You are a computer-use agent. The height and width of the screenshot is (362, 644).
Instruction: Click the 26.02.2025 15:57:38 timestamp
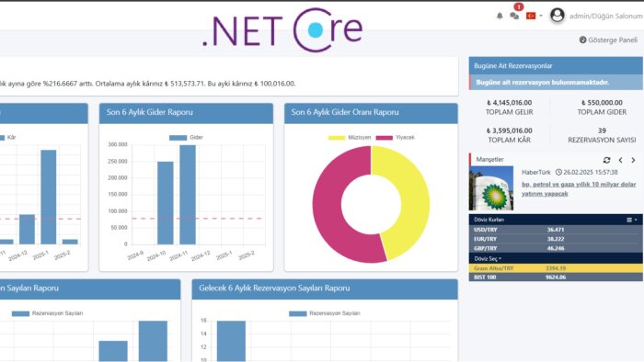pyautogui.click(x=591, y=172)
